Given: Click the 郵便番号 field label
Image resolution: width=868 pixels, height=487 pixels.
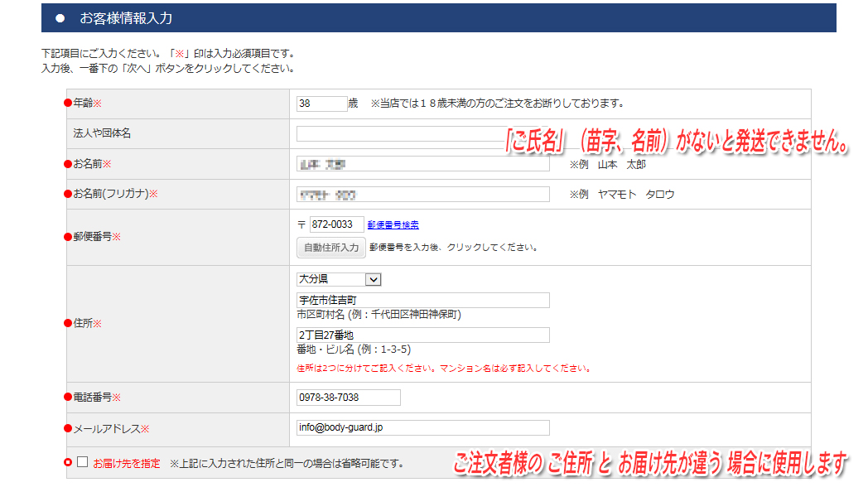Looking at the screenshot, I should tap(97, 237).
